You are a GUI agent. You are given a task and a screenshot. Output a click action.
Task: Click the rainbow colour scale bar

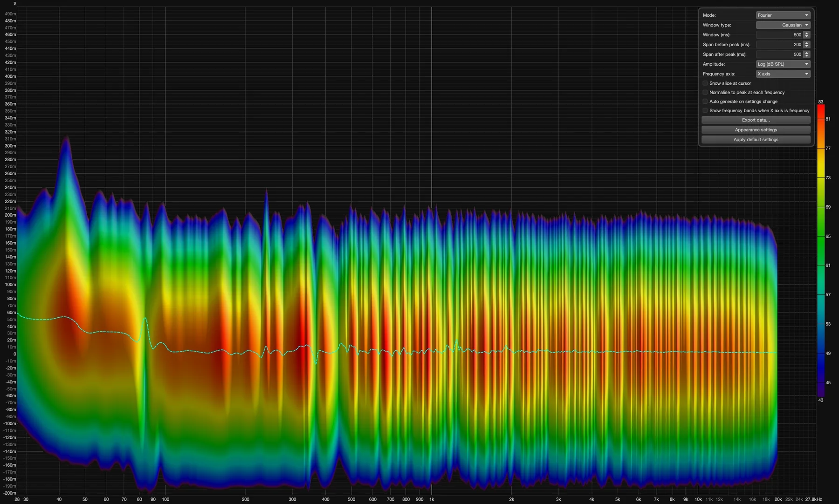821,251
